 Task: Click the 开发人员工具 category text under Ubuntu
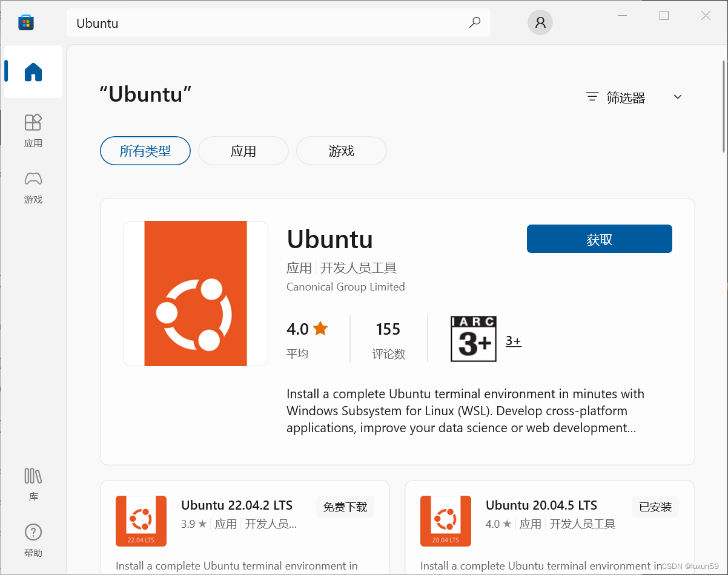pyautogui.click(x=359, y=268)
